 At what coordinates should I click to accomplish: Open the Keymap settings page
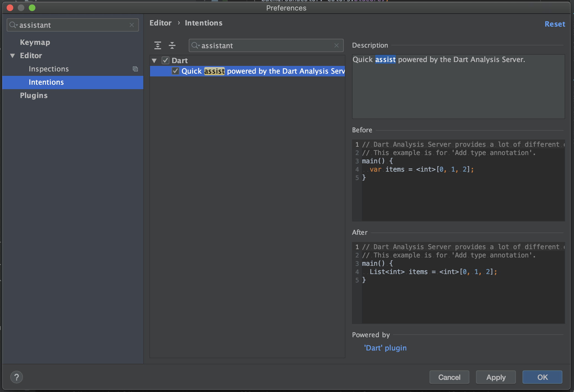click(35, 42)
